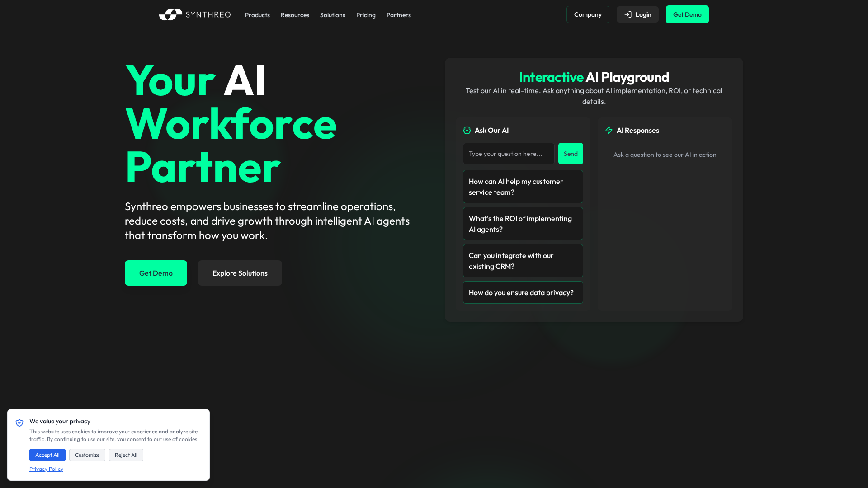Click the lightning bolt icon by AI Responses
The height and width of the screenshot is (488, 868).
(x=609, y=130)
